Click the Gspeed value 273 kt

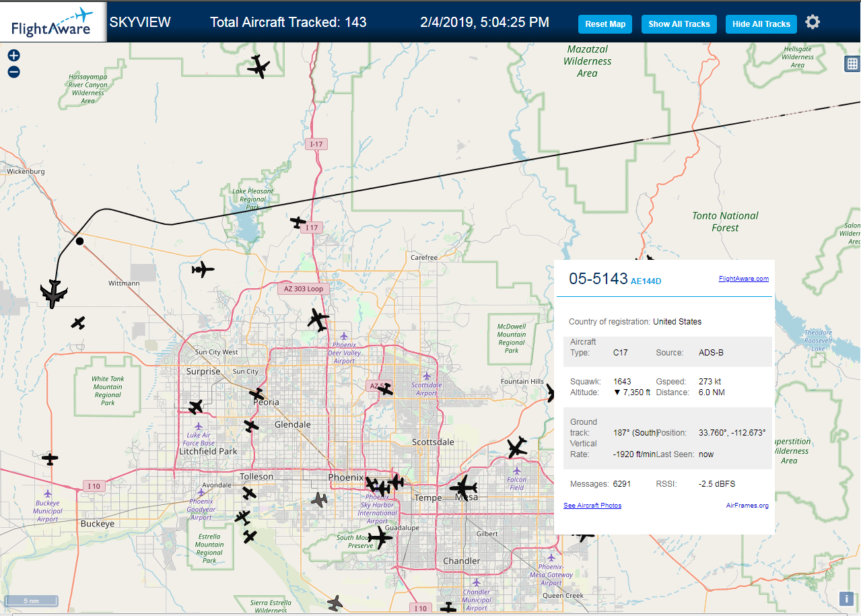point(710,382)
